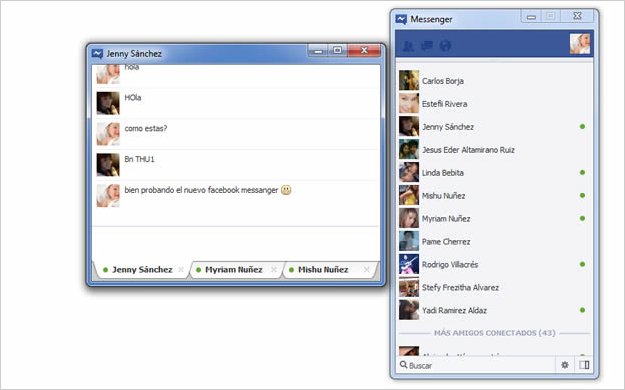Click the "como estas?" message
Image resolution: width=625 pixels, height=390 pixels.
click(146, 128)
